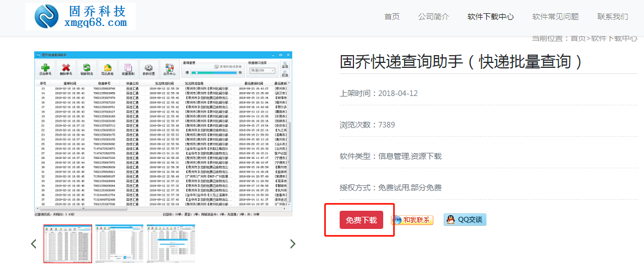644x267 pixels.
Task: Click 全选 button in preview toolbar
Action: coord(286,65)
